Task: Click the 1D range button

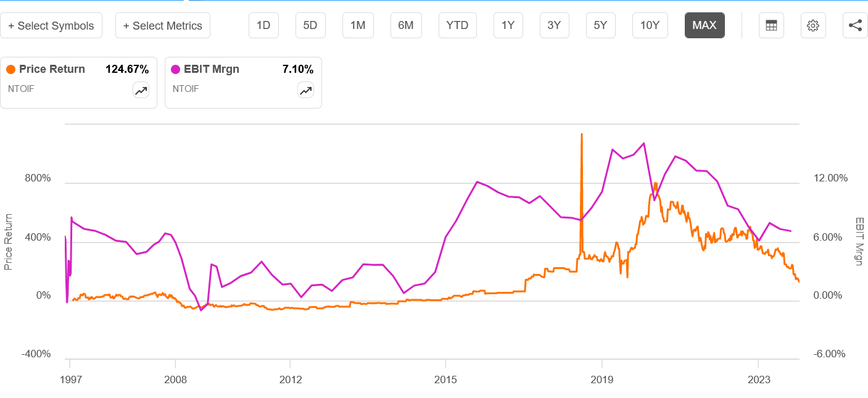Action: (x=263, y=25)
